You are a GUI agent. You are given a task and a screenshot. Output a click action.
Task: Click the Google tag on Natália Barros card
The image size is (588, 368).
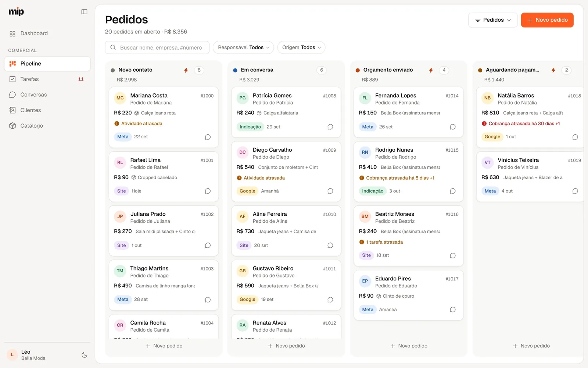(x=492, y=137)
